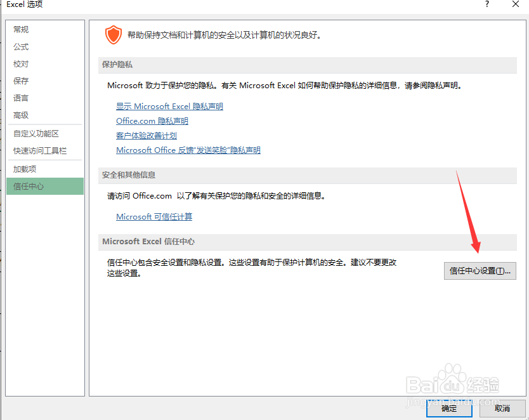The height and width of the screenshot is (420, 529).
Task: Open the Microsoft 可信任计算 link
Action: tap(154, 216)
